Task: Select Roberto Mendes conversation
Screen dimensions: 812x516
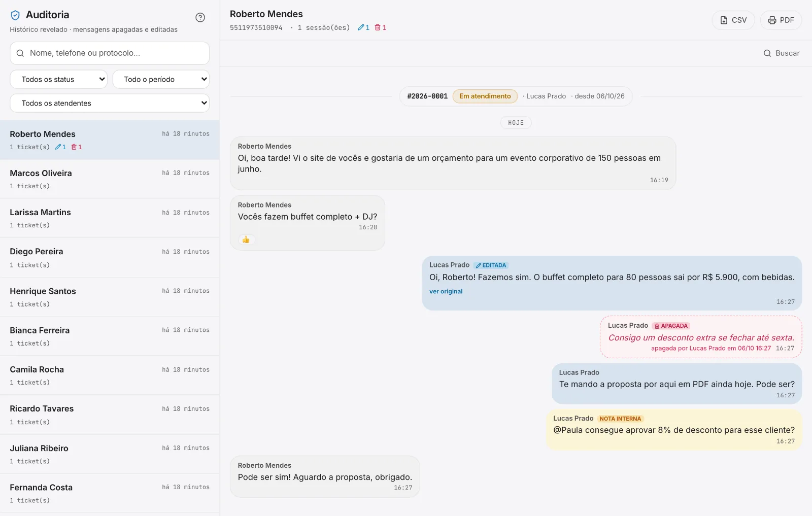Action: (110, 140)
